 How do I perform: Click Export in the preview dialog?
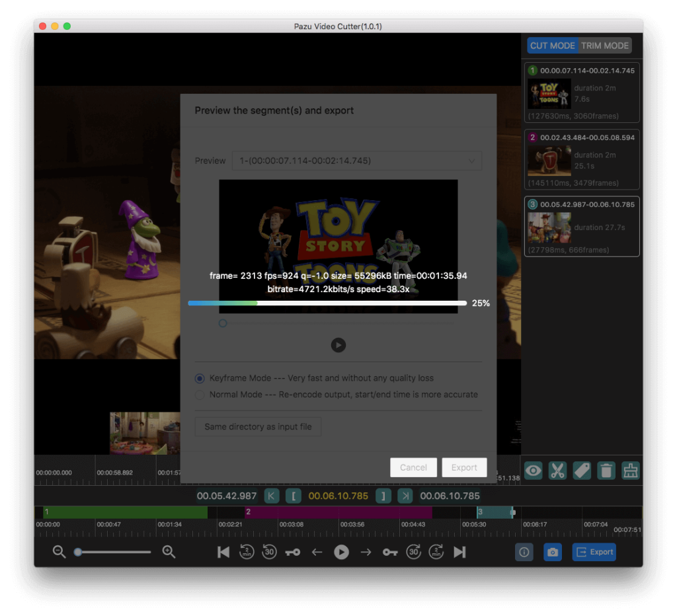pos(464,467)
